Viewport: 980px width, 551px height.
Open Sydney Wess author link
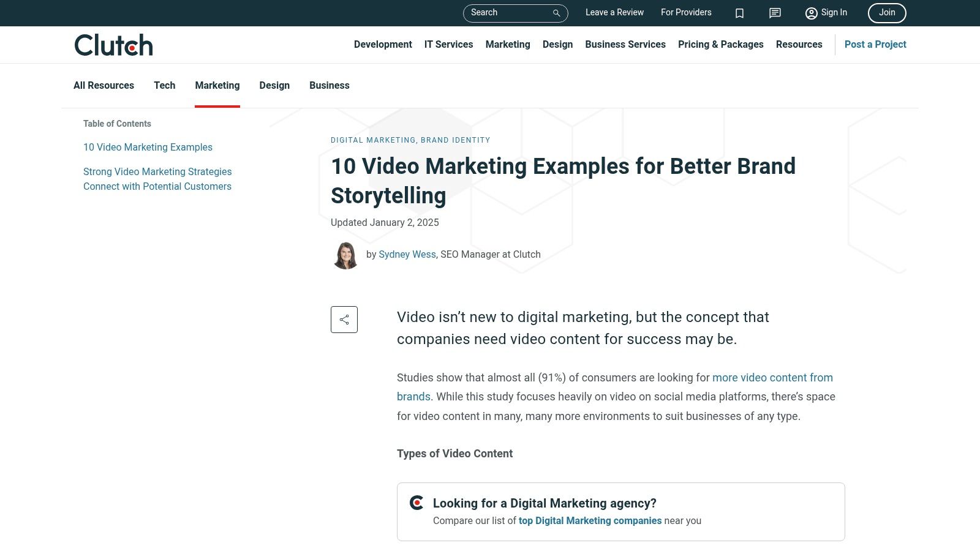click(x=407, y=254)
